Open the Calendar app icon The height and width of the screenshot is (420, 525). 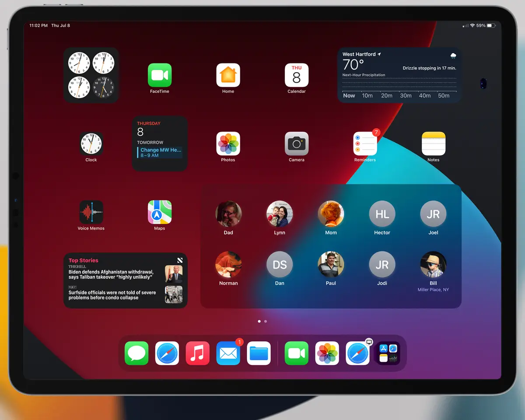(x=297, y=75)
